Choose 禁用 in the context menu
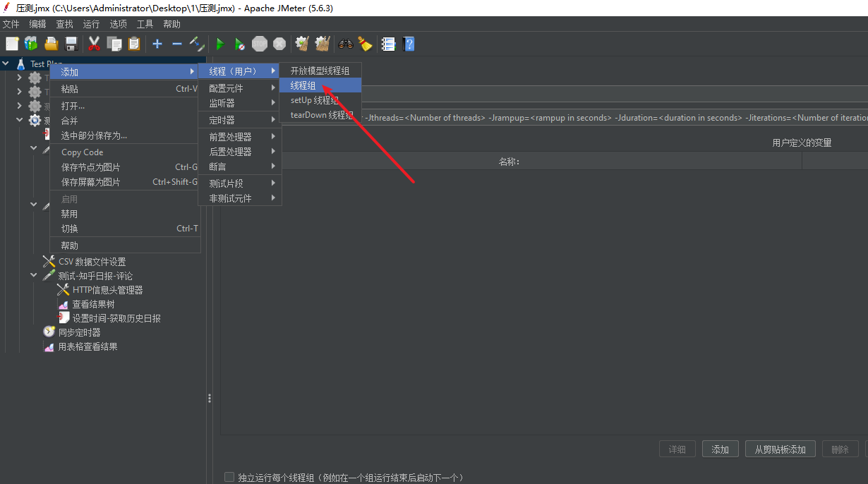Viewport: 868px width, 484px height. click(125, 214)
